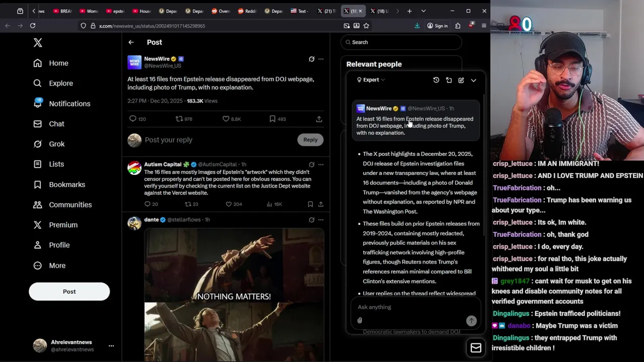
Task: Click browser Sign in button
Action: click(437, 26)
